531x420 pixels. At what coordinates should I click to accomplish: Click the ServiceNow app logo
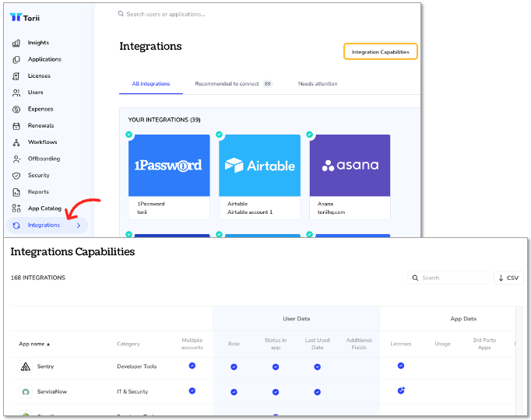(x=26, y=392)
